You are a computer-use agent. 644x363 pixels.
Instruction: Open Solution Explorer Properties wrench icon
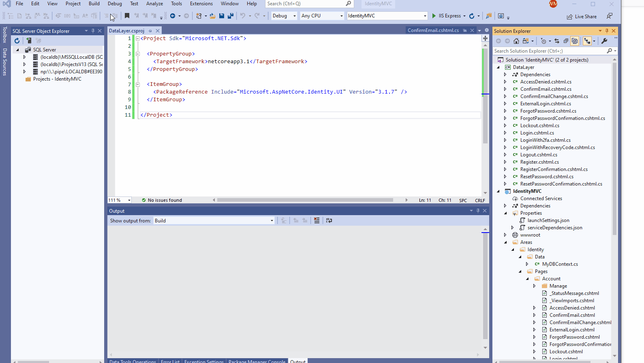604,41
